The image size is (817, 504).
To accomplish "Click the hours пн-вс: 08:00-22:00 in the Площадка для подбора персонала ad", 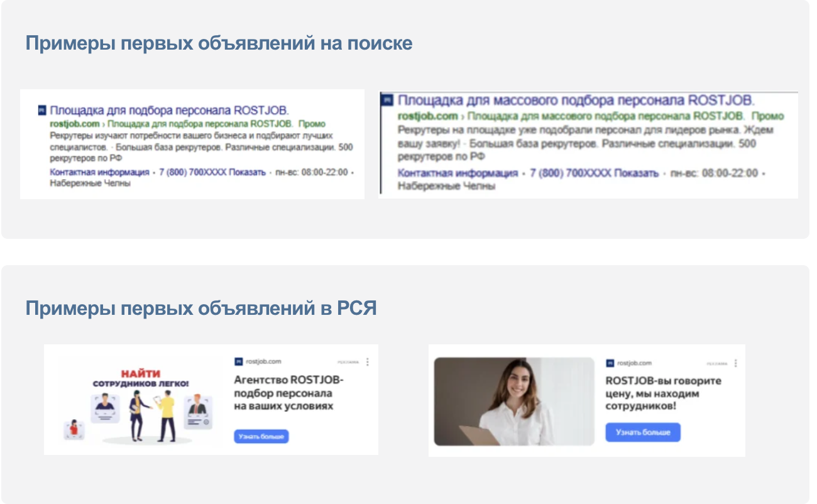I will pos(311,172).
